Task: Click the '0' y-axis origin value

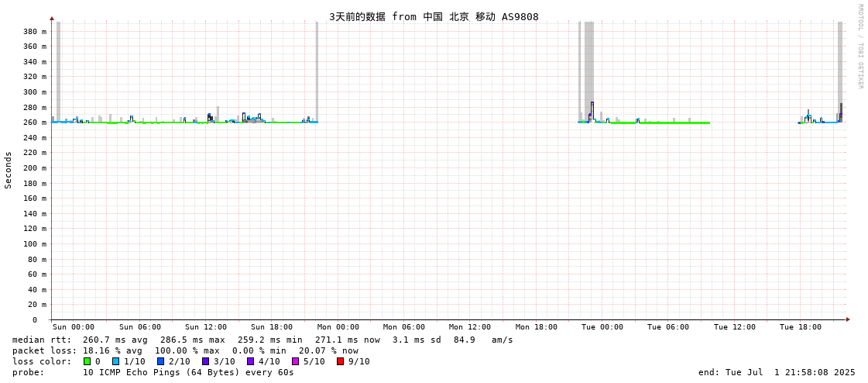Action: 34,320
